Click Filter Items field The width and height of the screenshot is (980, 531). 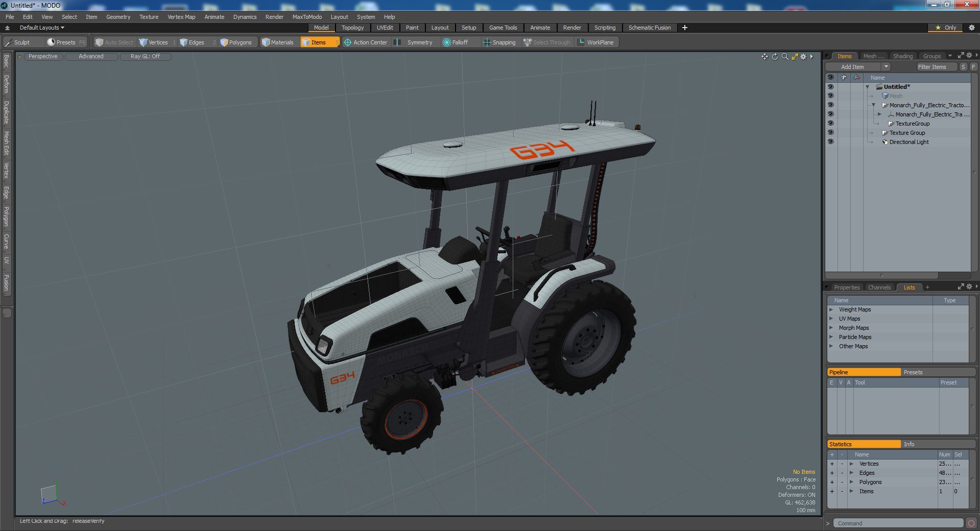937,67
